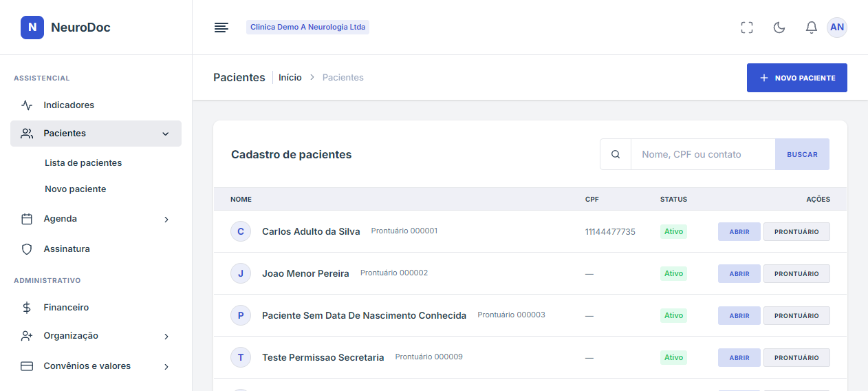Viewport: 868px width, 391px height.
Task: Click the Financeiro dollar icon
Action: [x=27, y=308]
